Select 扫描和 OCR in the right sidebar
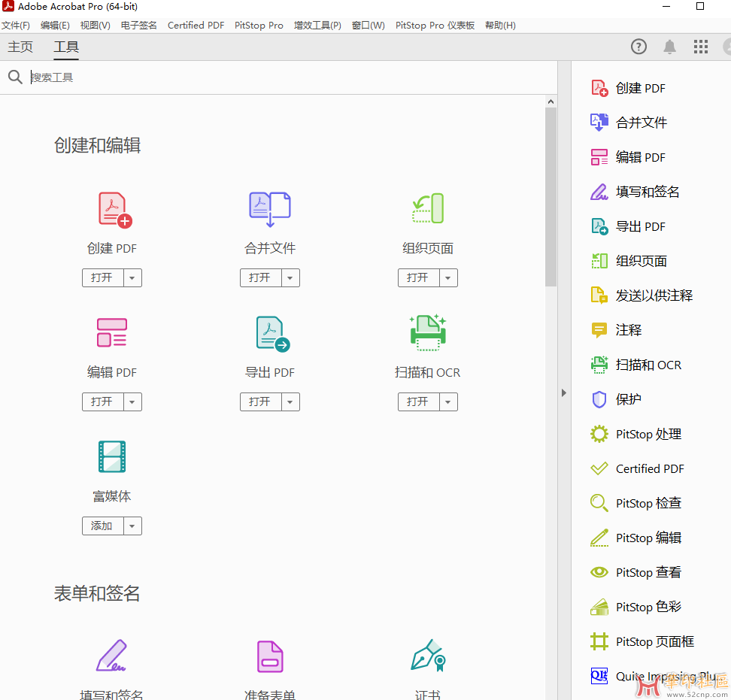The height and width of the screenshot is (700, 731). coord(636,365)
